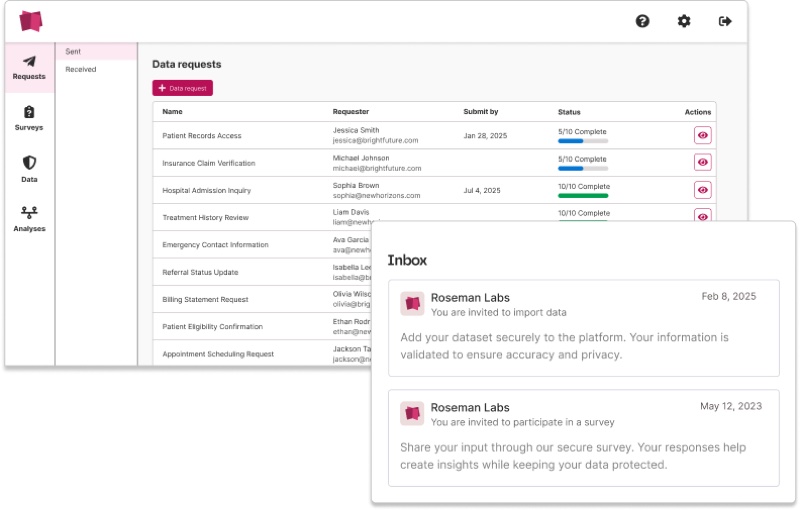
Task: Open the Analyses nodes icon
Action: pos(29,212)
